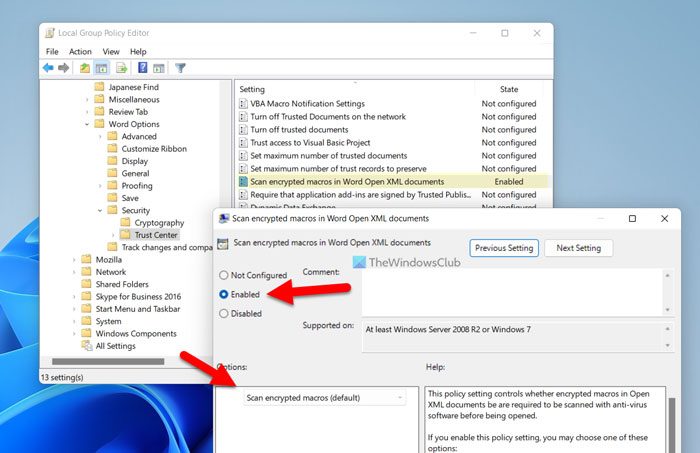700x453 pixels.
Task: Select the Not Configured radio button
Action: point(224,275)
